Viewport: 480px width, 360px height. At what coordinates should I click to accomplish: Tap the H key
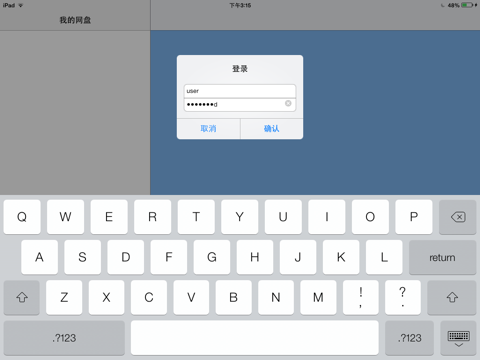click(255, 257)
